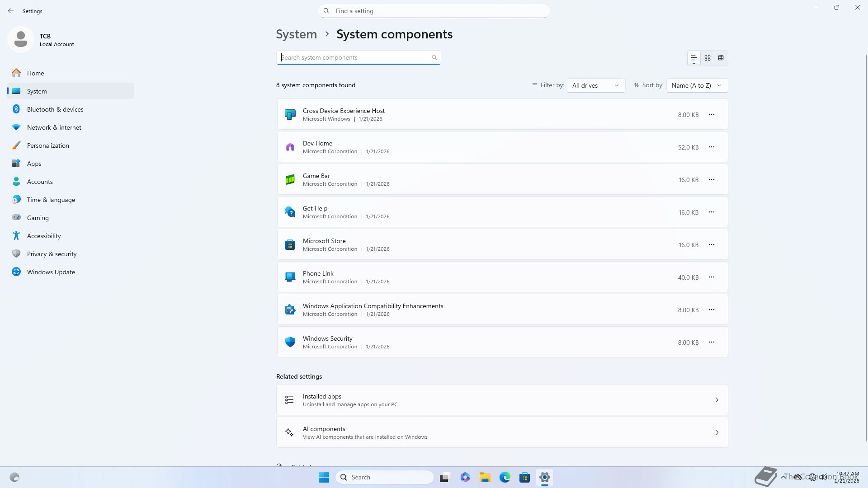Click the magnifier in component search box

pyautogui.click(x=434, y=57)
